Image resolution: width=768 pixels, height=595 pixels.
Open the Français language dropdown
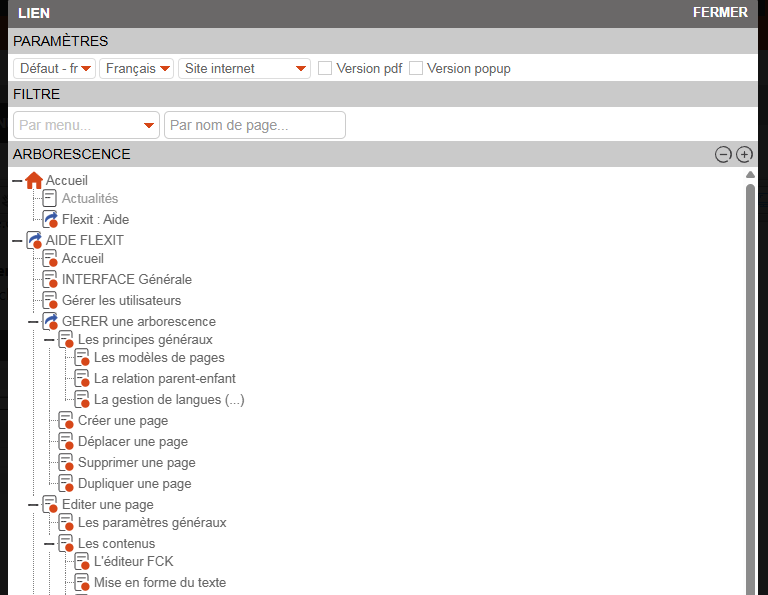136,68
